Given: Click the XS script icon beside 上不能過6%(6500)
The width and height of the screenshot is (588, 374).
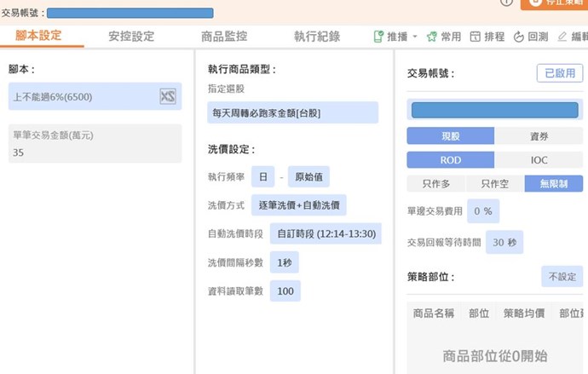Looking at the screenshot, I should tap(168, 96).
